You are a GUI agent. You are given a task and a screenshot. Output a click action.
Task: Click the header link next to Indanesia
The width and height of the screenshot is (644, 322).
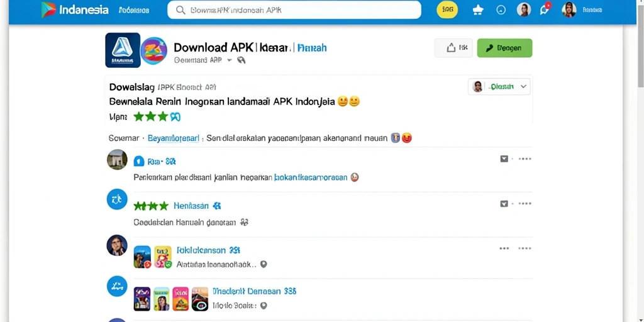[133, 10]
